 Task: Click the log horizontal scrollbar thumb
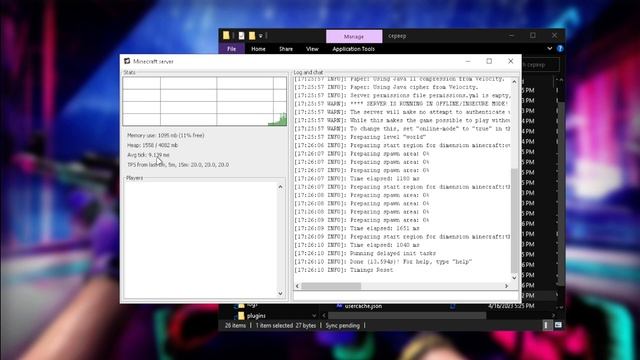point(331,286)
